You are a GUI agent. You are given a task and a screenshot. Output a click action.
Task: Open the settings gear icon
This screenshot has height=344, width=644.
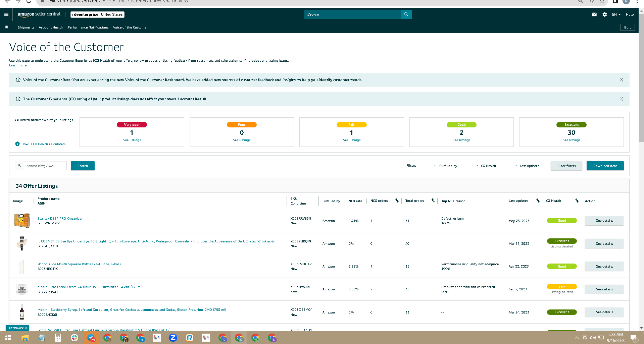(x=604, y=14)
